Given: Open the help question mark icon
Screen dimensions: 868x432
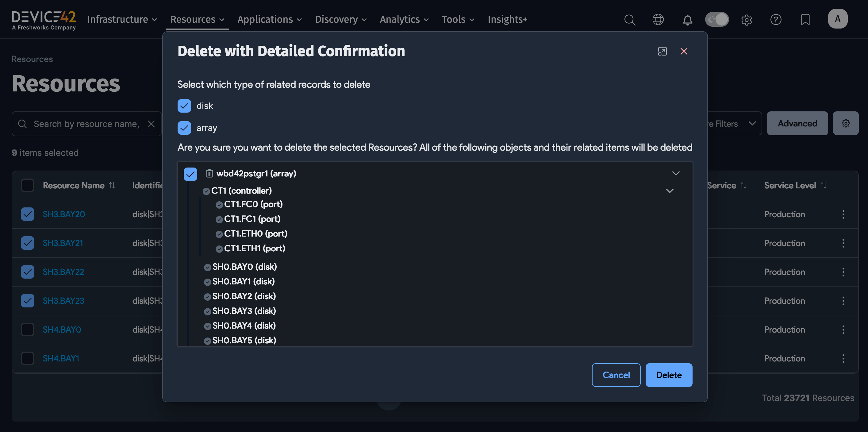Looking at the screenshot, I should pos(776,20).
